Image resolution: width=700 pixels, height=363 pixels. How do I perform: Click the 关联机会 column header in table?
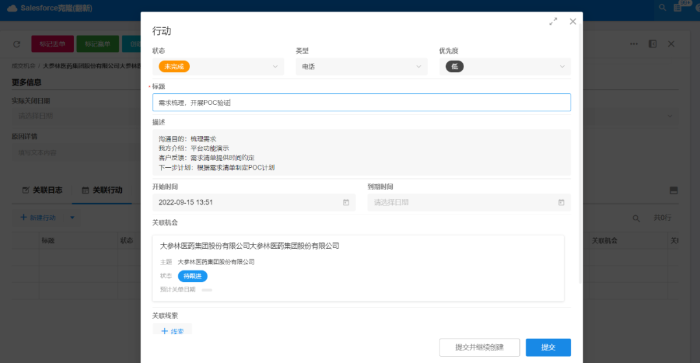tap(604, 240)
